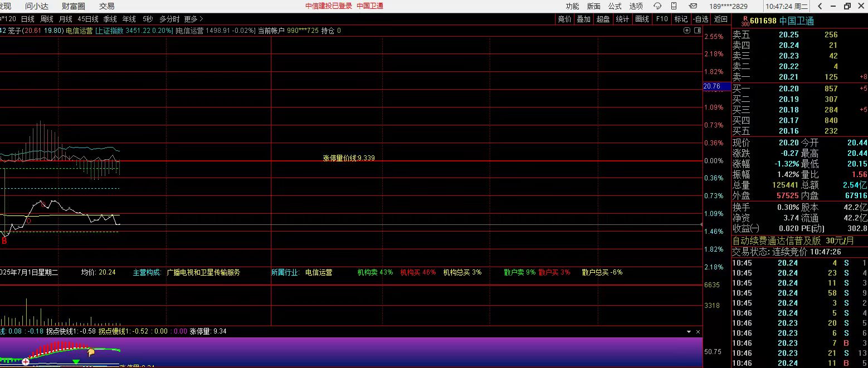
Task: Select the 月线 monthly chart period
Action: [66, 19]
